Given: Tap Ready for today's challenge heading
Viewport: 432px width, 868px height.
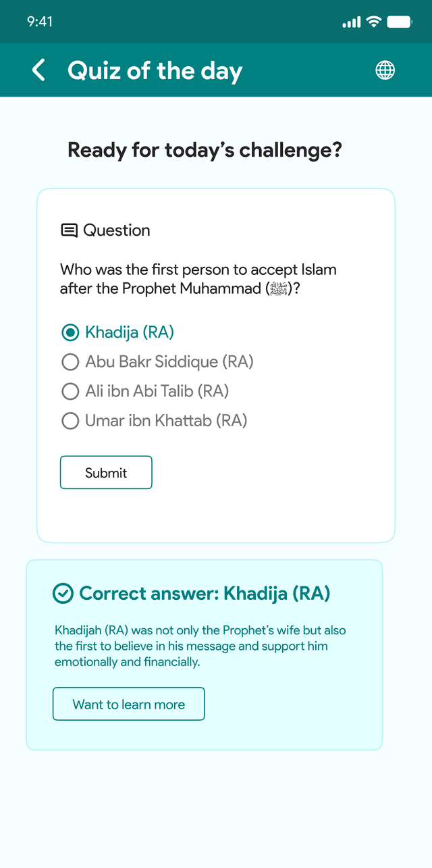Looking at the screenshot, I should point(205,150).
